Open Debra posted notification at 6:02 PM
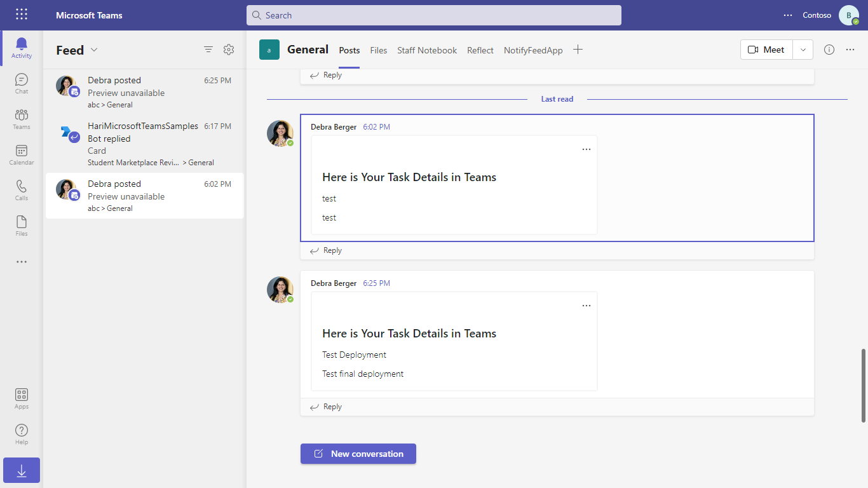The width and height of the screenshot is (868, 488). click(x=144, y=196)
